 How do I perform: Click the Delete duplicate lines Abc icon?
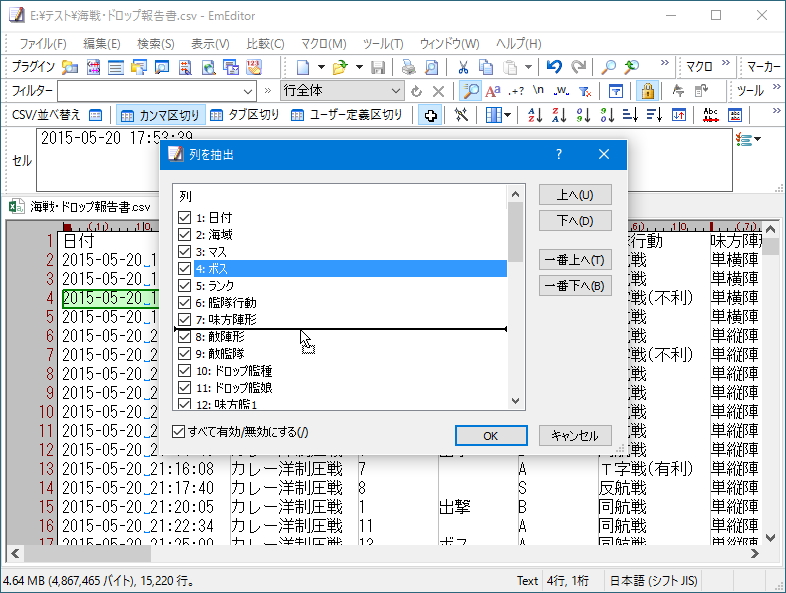pyautogui.click(x=711, y=115)
